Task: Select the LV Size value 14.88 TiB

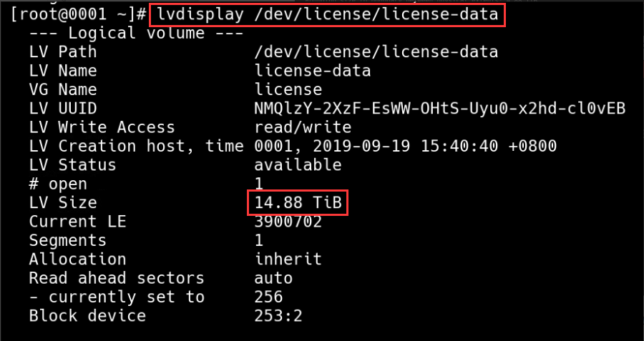Action: (298, 203)
